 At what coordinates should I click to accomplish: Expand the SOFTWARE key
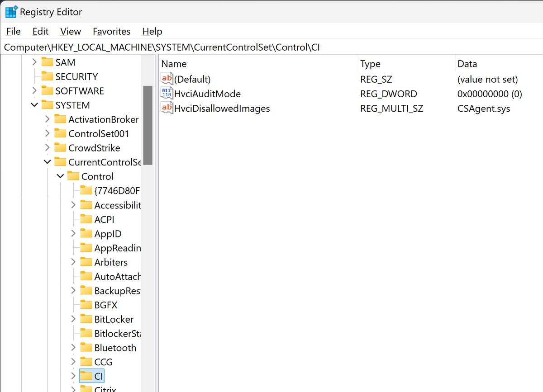(34, 91)
